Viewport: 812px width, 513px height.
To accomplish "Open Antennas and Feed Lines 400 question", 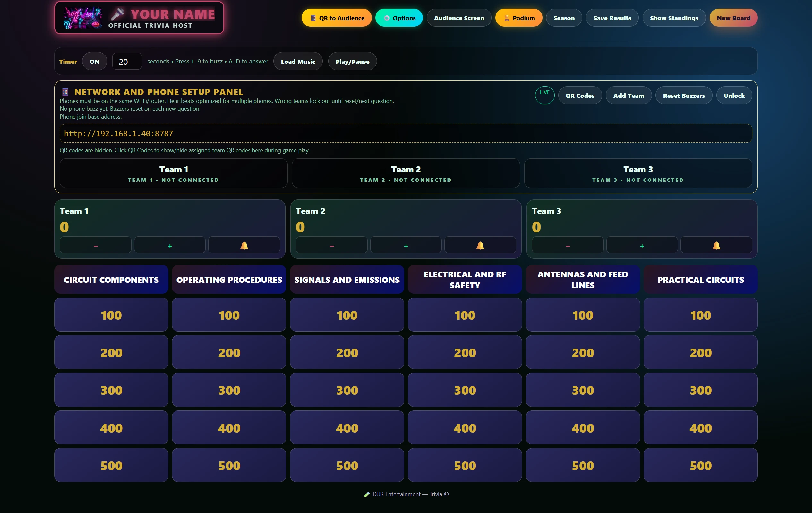I will click(x=583, y=427).
